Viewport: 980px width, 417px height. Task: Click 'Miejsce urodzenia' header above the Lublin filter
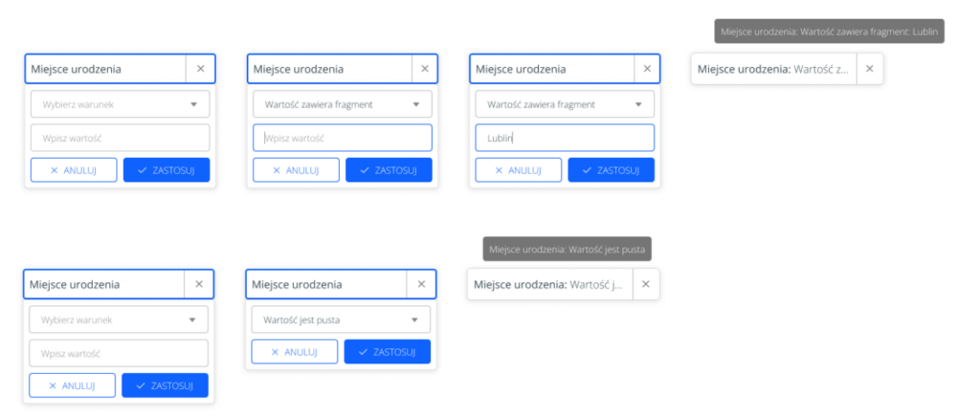pos(551,69)
